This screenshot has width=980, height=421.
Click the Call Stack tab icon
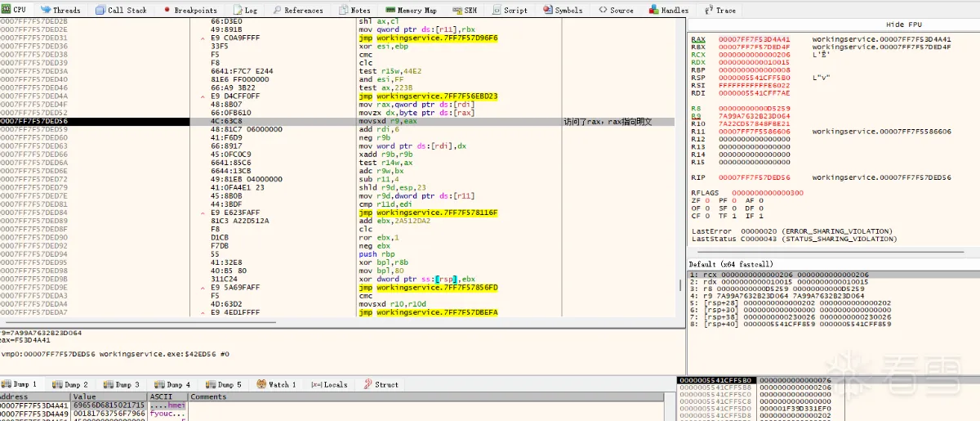[x=100, y=10]
